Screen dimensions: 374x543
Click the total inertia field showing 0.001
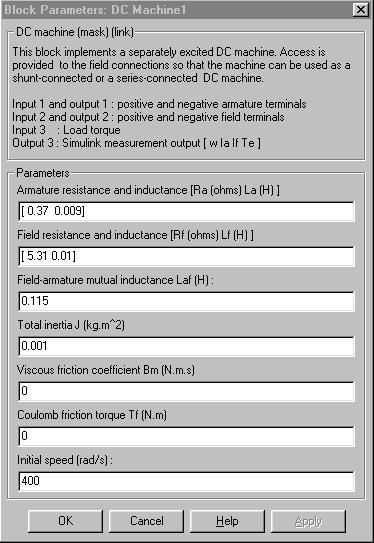click(x=186, y=346)
